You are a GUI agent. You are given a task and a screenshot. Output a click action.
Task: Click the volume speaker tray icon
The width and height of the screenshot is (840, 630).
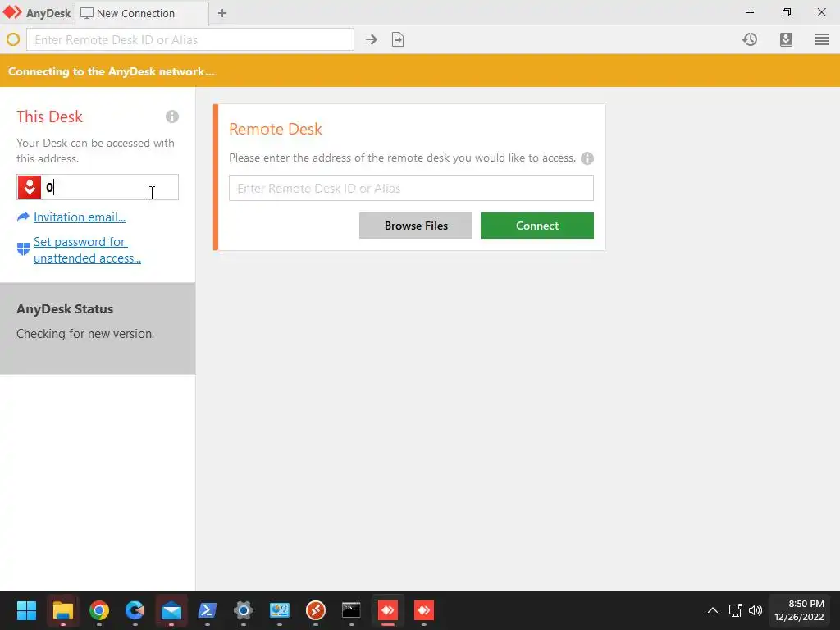(756, 610)
